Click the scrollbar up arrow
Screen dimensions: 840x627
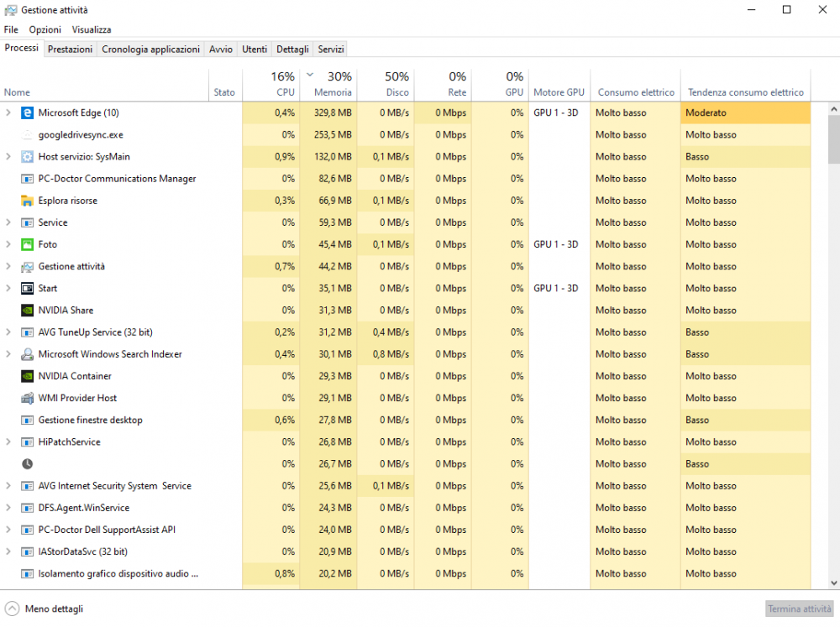pyautogui.click(x=833, y=108)
